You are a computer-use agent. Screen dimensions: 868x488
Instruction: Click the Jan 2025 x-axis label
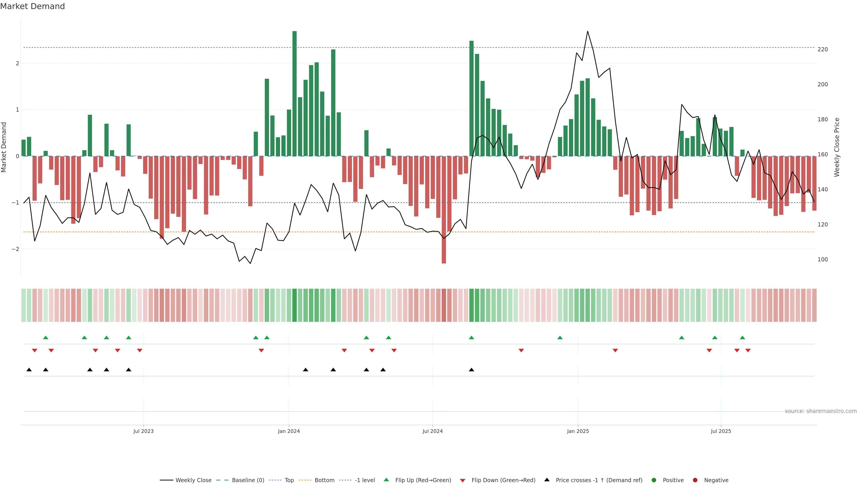pos(578,431)
